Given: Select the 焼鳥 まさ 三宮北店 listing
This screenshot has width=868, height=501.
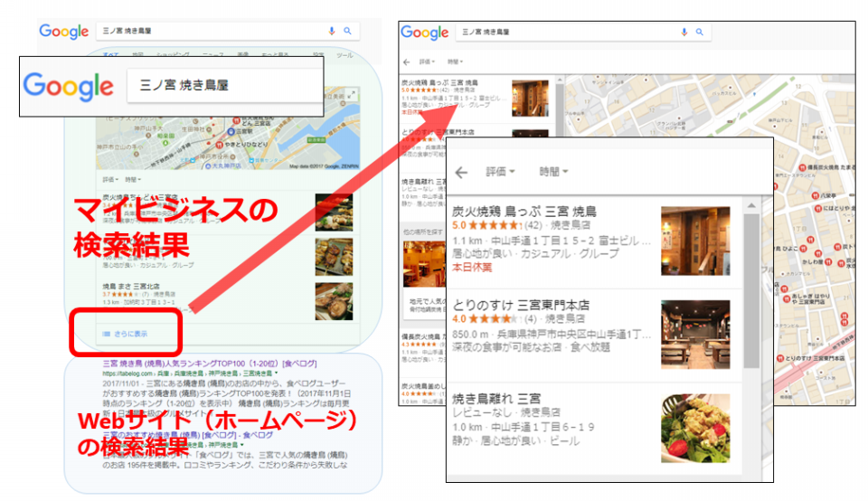Looking at the screenshot, I should [131, 286].
